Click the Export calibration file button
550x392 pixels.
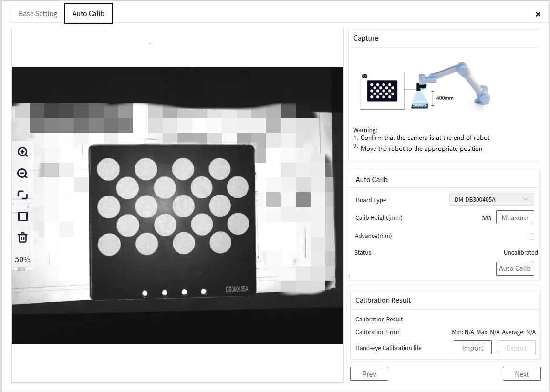516,348
